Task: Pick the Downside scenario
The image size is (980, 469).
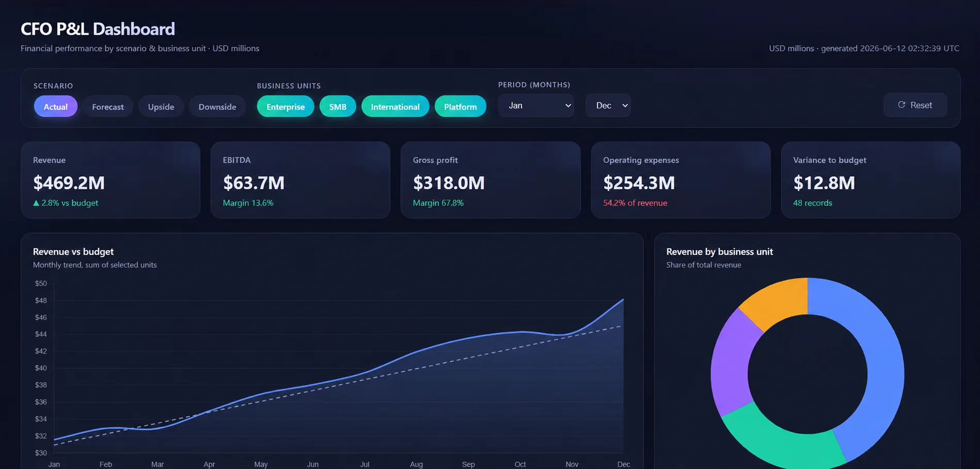Action: click(217, 106)
